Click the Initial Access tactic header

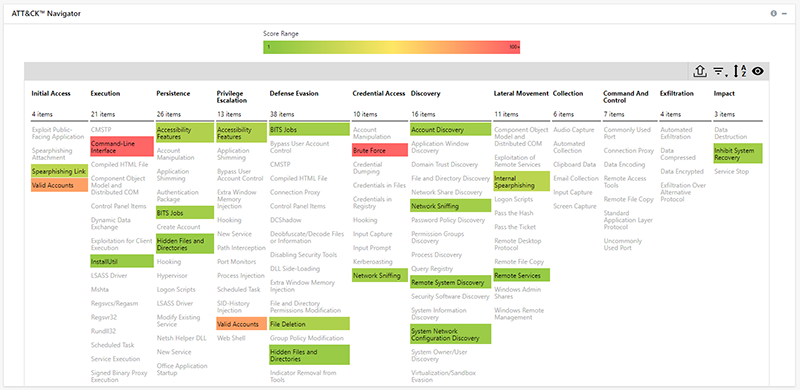pos(51,93)
